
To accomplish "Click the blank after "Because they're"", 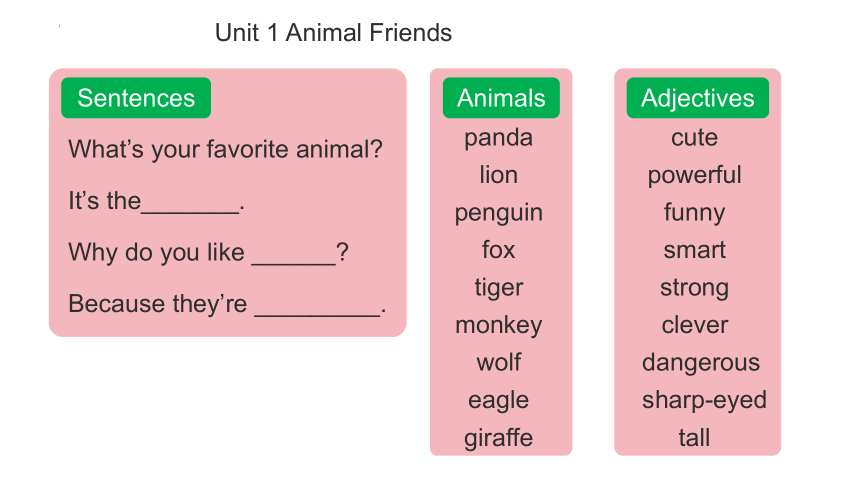I will (x=318, y=307).
